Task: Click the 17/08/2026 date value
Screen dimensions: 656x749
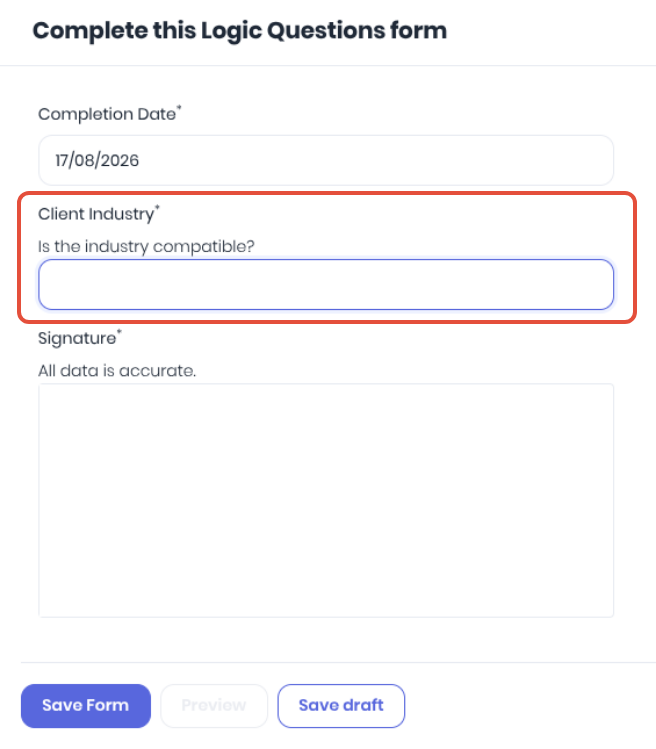Action: 97,160
